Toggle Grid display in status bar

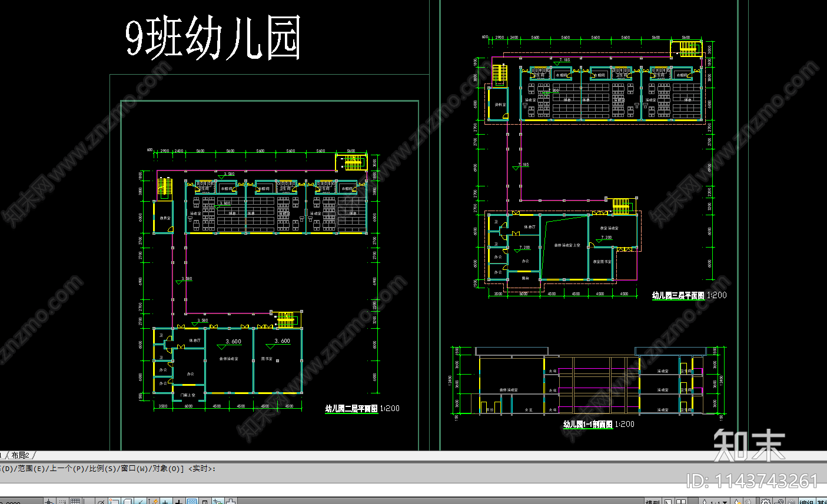(75, 501)
